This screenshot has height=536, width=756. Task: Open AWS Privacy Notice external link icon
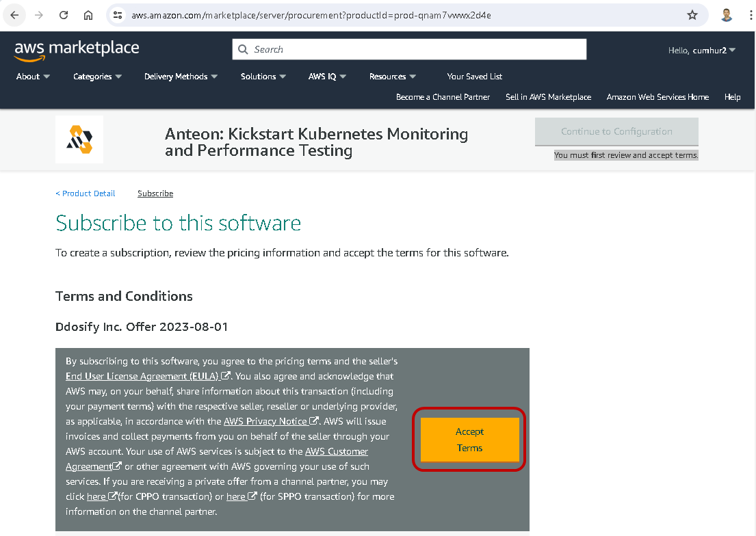point(314,420)
